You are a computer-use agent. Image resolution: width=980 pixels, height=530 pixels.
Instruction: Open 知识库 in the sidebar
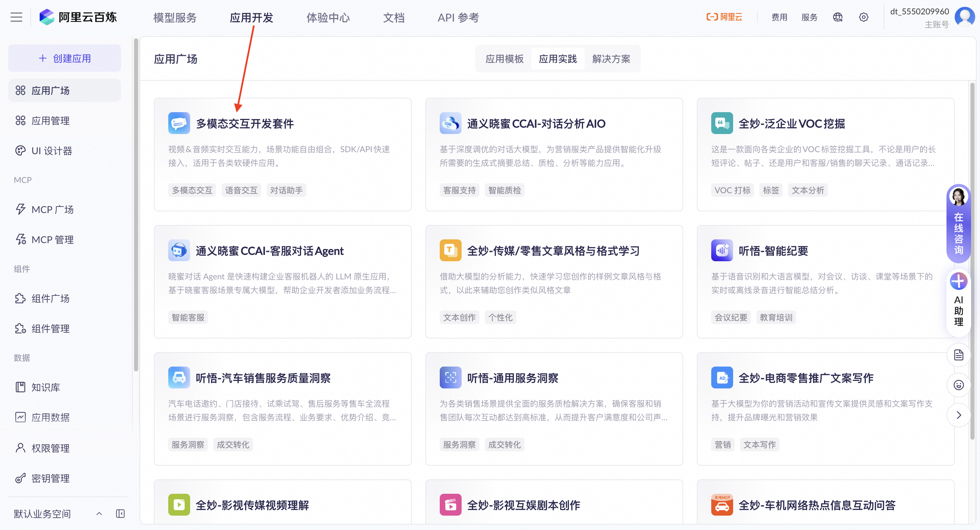46,387
